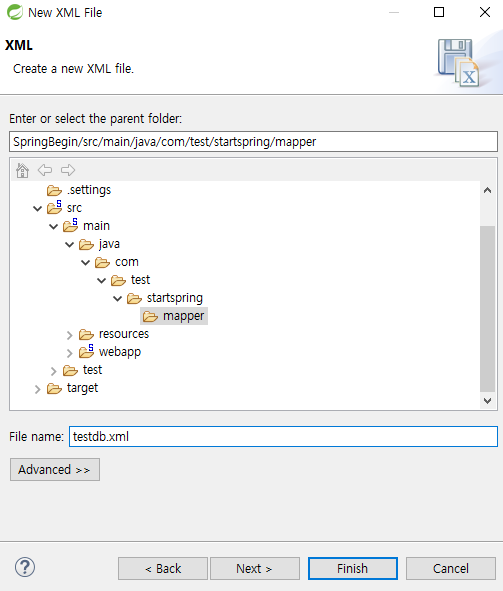Select the webapp folder label
The width and height of the screenshot is (503, 591).
[120, 352]
